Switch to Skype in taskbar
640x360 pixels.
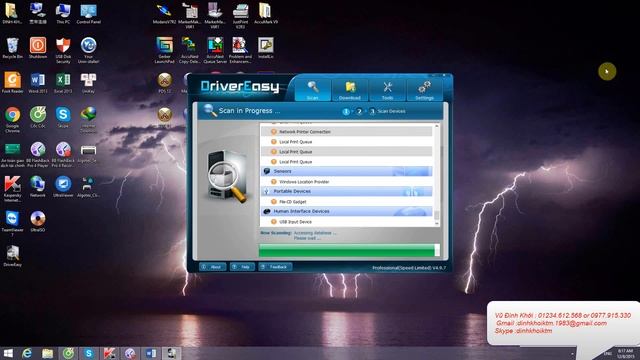click(89, 353)
